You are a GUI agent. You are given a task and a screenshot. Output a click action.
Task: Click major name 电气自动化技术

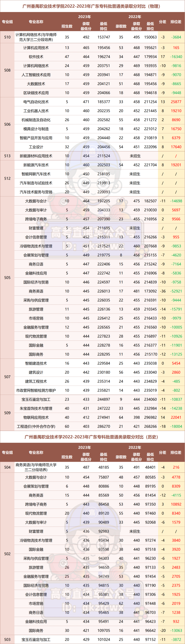[36, 102]
